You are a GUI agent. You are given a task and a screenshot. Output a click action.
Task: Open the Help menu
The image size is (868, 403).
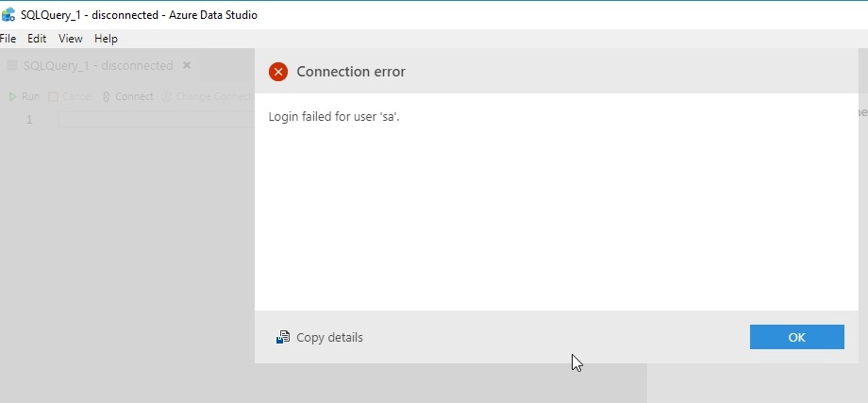tap(106, 39)
